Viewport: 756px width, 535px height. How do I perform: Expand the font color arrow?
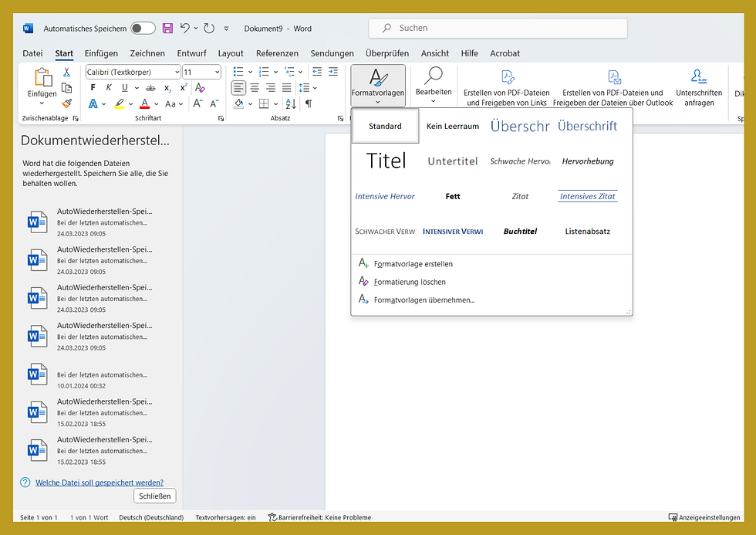[156, 103]
